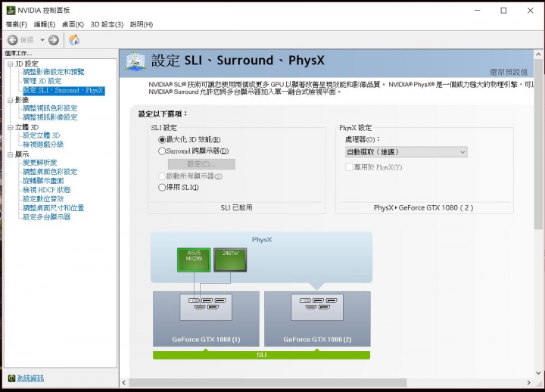Minimize the NVIDIA control panel window

click(x=477, y=11)
